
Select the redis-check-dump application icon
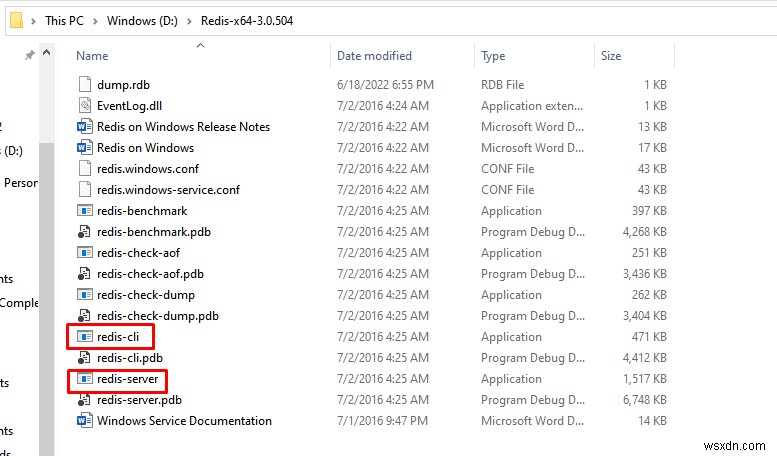(x=85, y=295)
